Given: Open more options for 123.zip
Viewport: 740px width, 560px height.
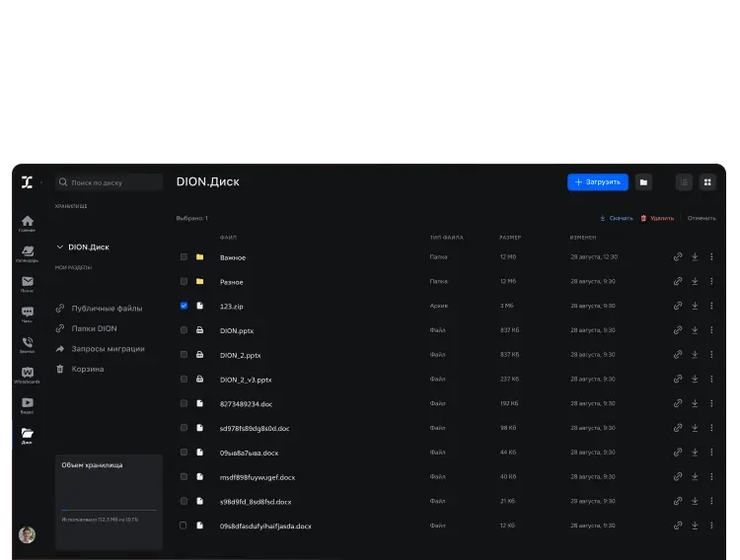Looking at the screenshot, I should 711,306.
